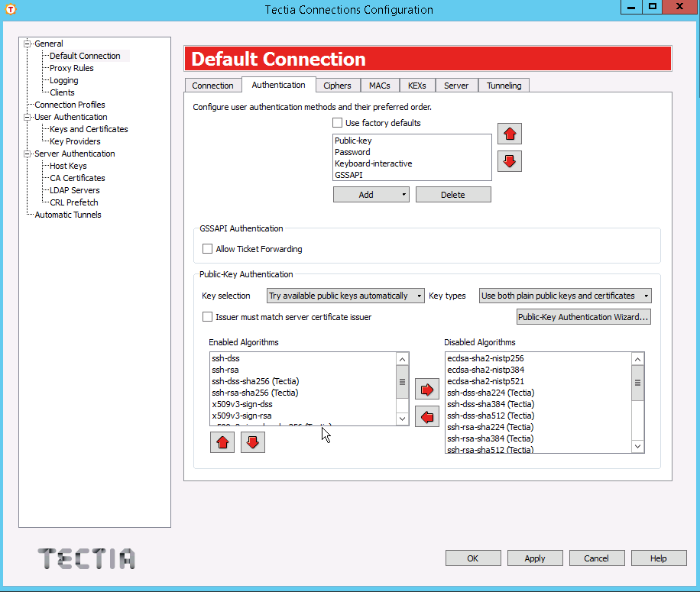Image resolution: width=700 pixels, height=592 pixels.
Task: Click the Disabled Algorithms scrollbar thumb
Action: tap(637, 383)
